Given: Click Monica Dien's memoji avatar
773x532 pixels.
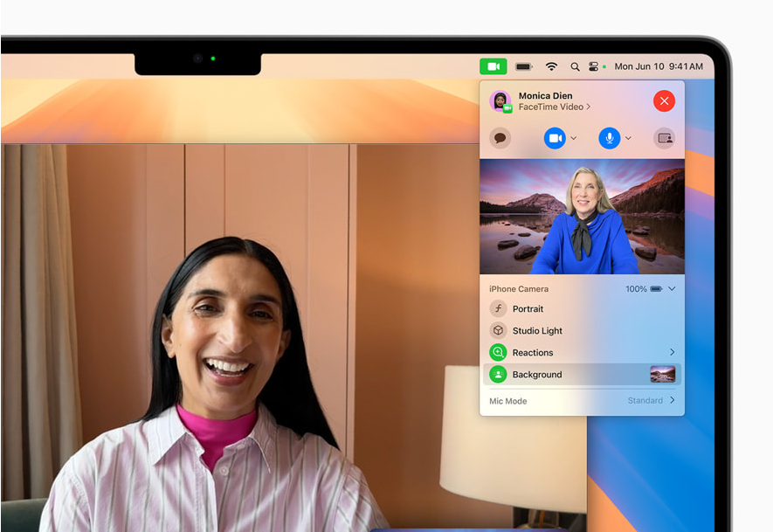Looking at the screenshot, I should point(500,101).
